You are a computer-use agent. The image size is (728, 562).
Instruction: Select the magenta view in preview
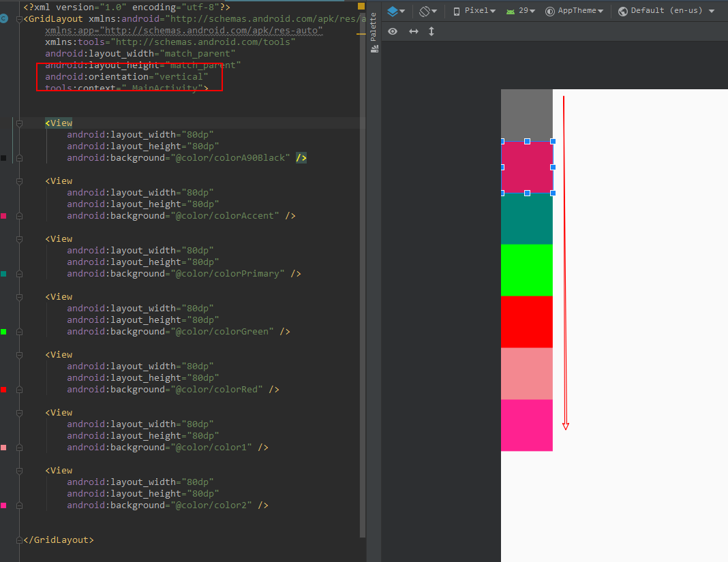click(526, 425)
